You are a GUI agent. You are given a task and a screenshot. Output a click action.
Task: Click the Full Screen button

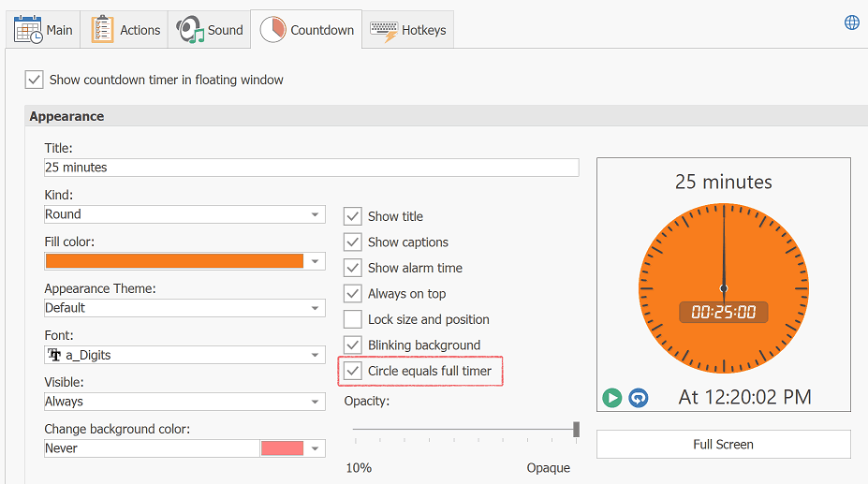coord(724,444)
